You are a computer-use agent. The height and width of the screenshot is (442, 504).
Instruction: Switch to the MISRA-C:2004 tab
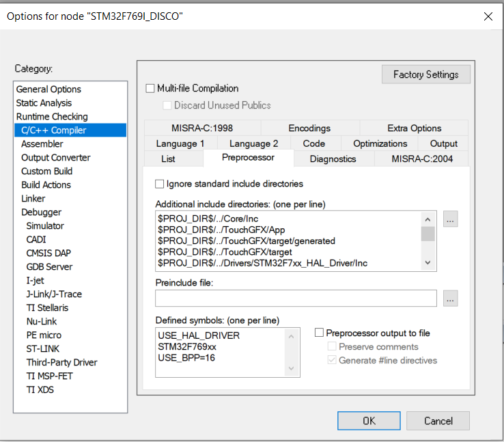point(422,158)
